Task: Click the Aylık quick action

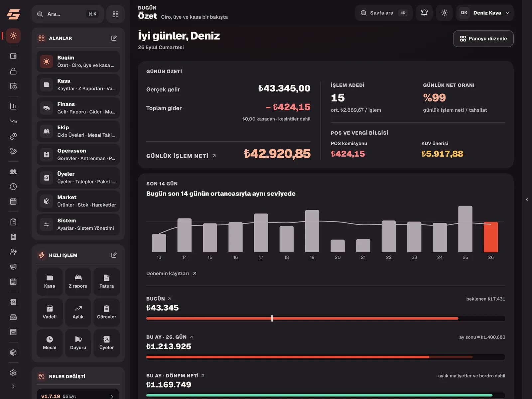Action: [x=78, y=312]
